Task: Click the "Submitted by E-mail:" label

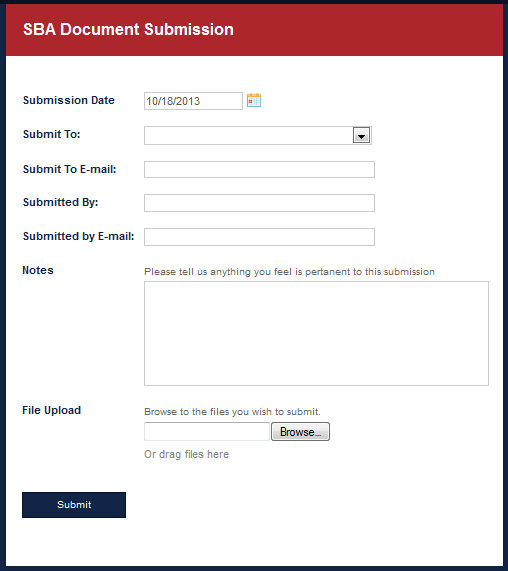Action: pyautogui.click(x=79, y=236)
